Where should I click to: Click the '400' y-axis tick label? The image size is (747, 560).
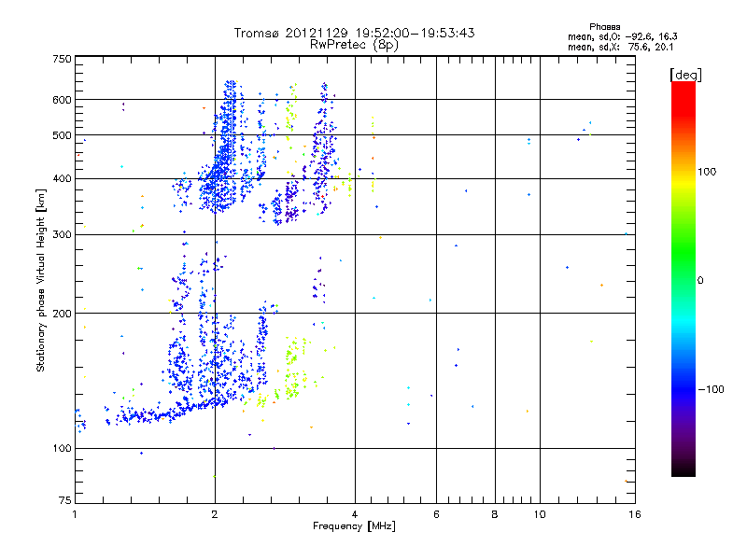tap(62, 179)
